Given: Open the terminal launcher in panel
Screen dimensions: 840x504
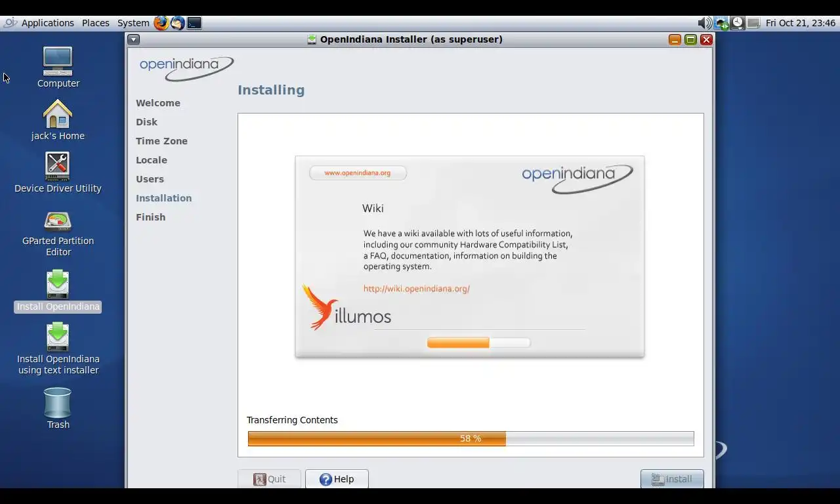Looking at the screenshot, I should [x=194, y=23].
